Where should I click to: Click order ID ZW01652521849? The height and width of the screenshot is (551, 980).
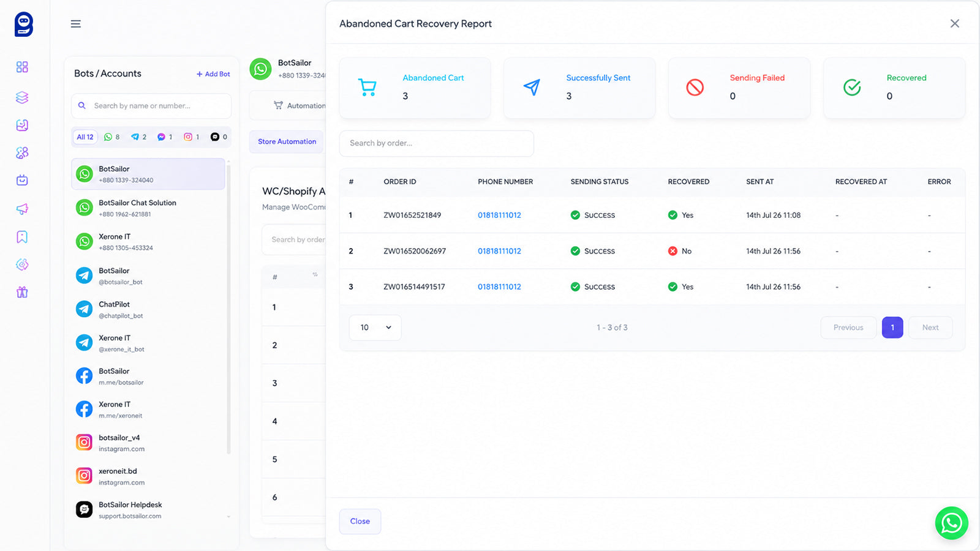412,216
